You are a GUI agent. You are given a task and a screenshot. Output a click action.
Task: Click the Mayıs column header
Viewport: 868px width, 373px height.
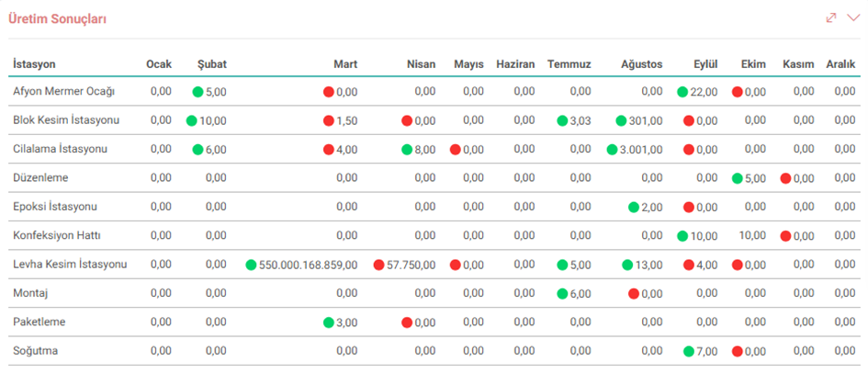pos(468,64)
